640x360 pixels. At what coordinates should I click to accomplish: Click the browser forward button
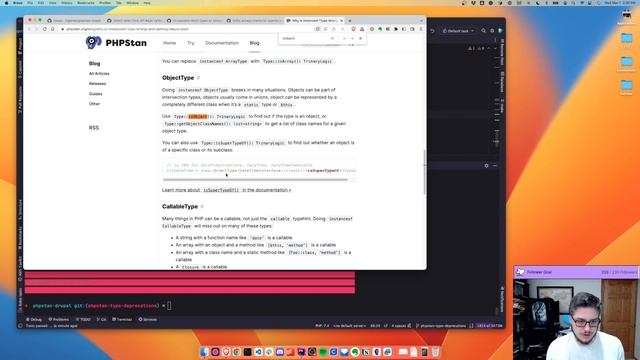(36, 29)
